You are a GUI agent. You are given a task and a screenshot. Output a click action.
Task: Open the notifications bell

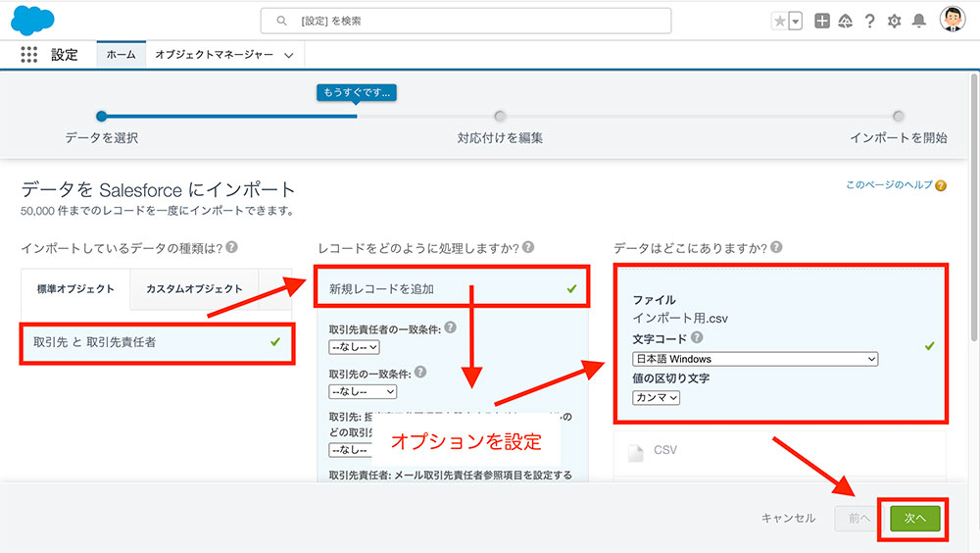(x=919, y=22)
